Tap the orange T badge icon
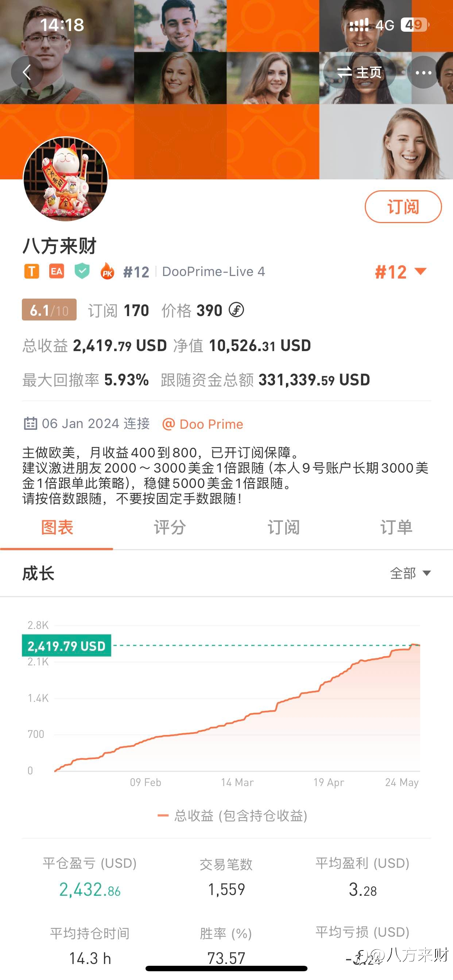 [x=32, y=272]
